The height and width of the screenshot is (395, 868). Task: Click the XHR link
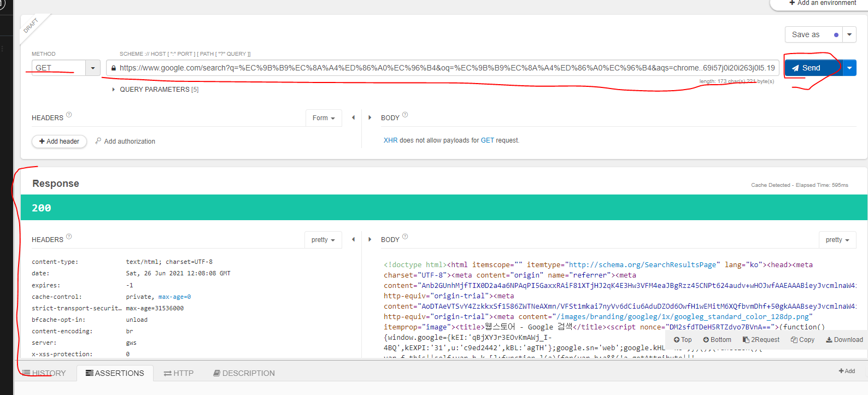[x=390, y=140]
